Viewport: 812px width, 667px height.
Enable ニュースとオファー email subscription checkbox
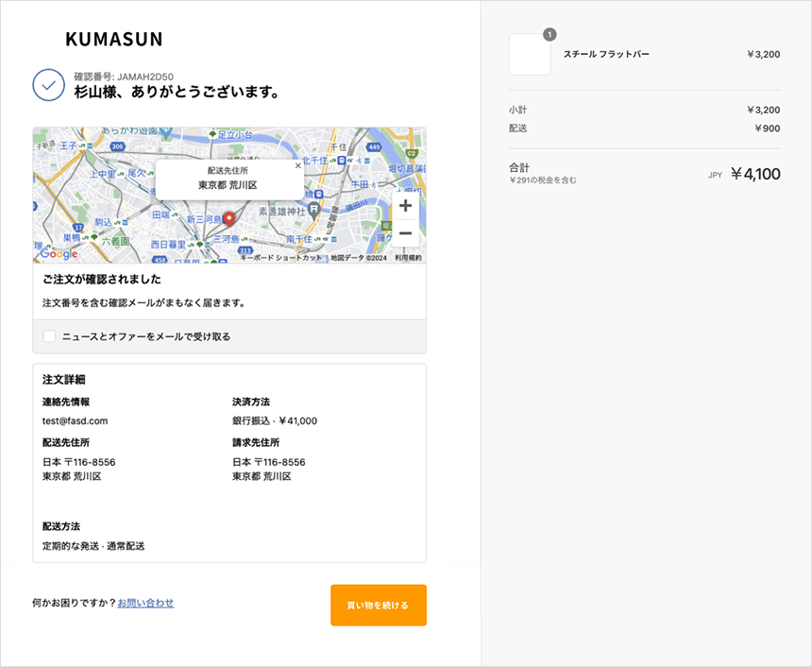50,336
